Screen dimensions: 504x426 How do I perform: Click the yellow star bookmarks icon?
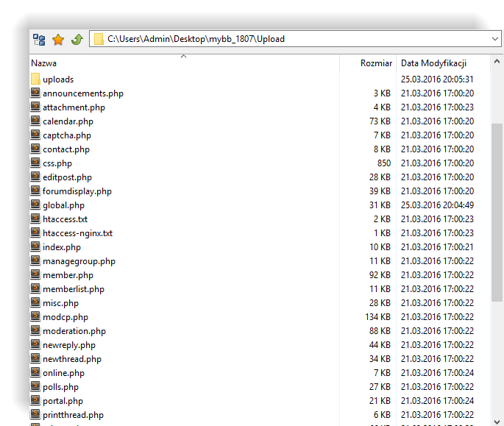coord(58,39)
